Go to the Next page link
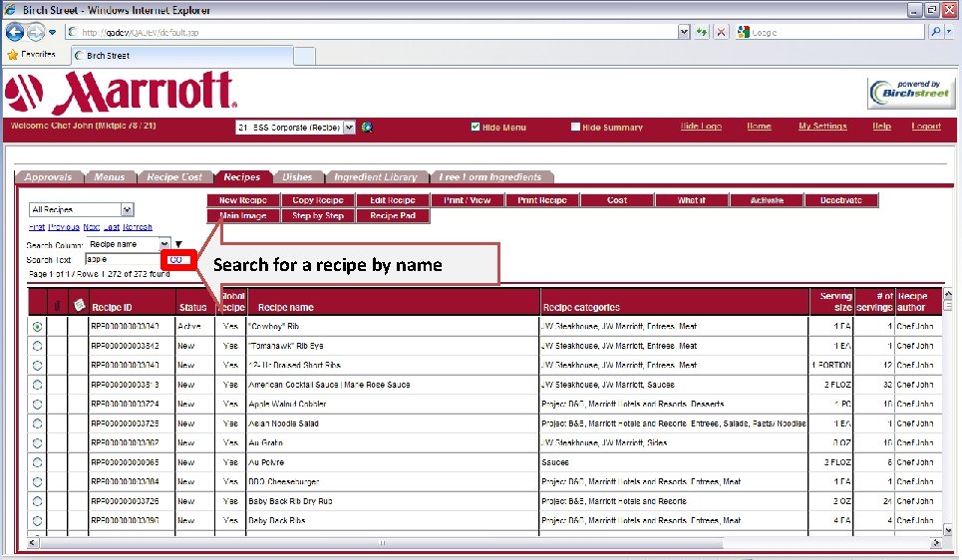The width and height of the screenshot is (962, 560). pyautogui.click(x=92, y=227)
